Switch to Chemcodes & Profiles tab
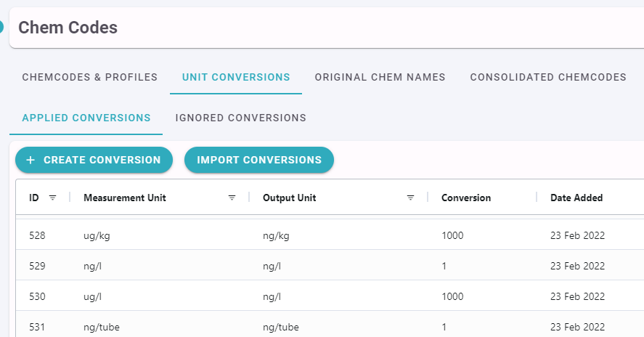This screenshot has width=644, height=337. (x=90, y=77)
